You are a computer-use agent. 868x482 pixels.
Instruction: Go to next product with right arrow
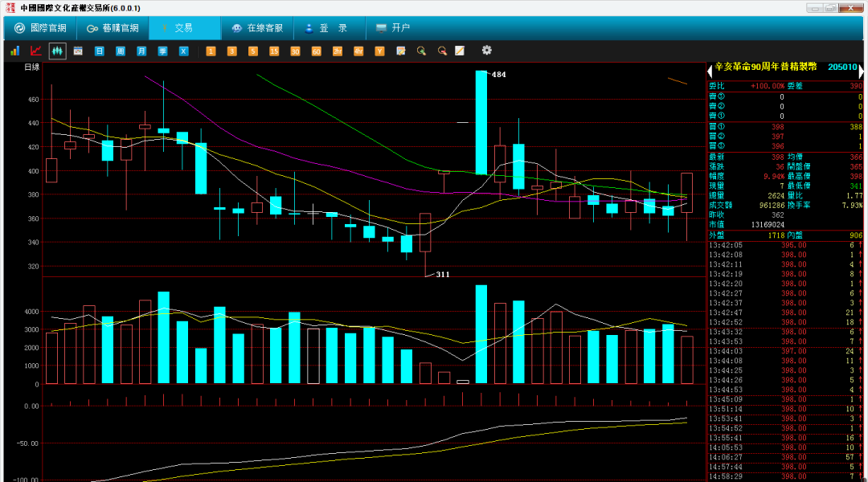[x=861, y=71]
